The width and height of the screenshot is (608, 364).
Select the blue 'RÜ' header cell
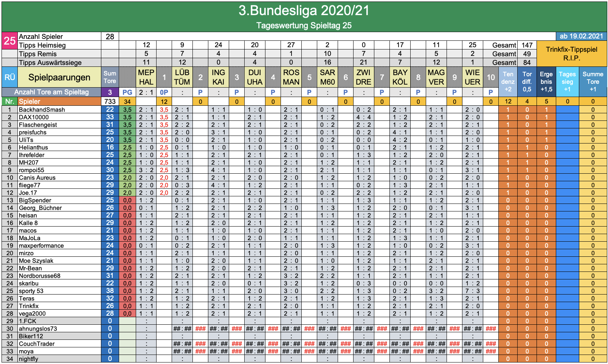9,77
